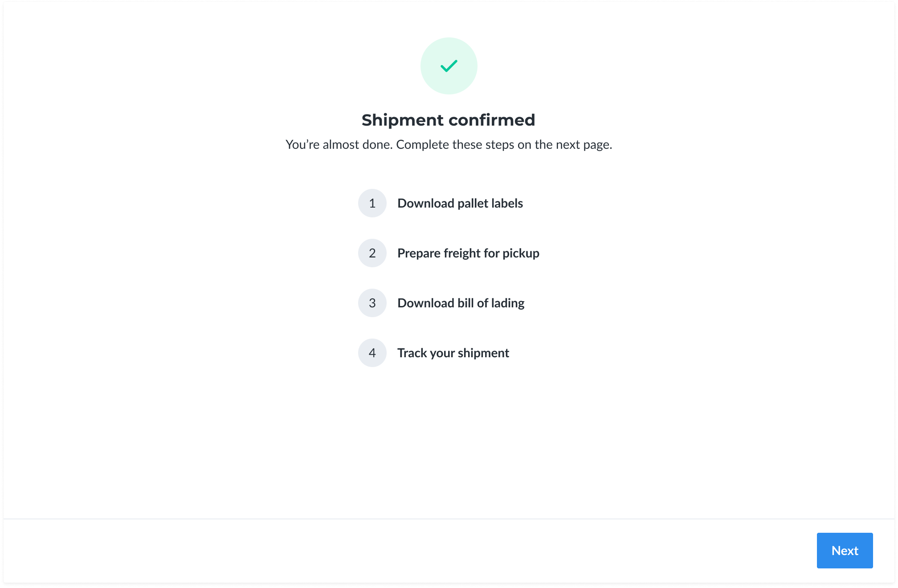The height and width of the screenshot is (588, 898).
Task: Open the Track your shipment step
Action: (453, 353)
